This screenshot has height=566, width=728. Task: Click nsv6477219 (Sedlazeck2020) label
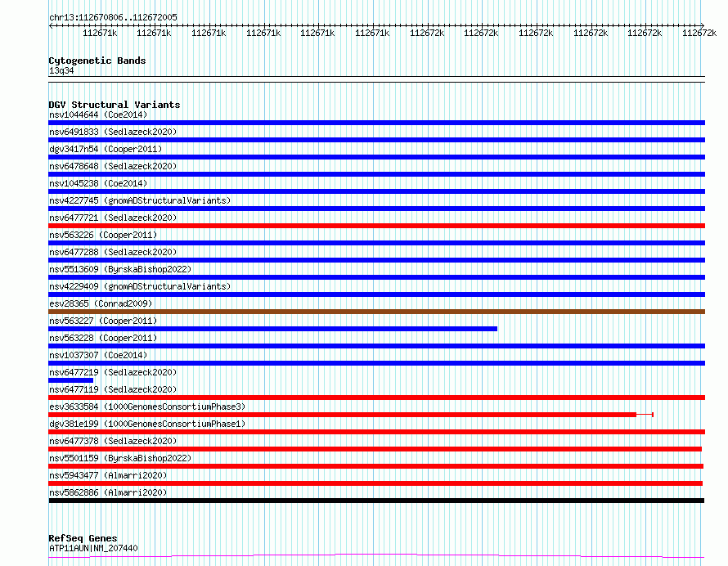click(x=113, y=372)
